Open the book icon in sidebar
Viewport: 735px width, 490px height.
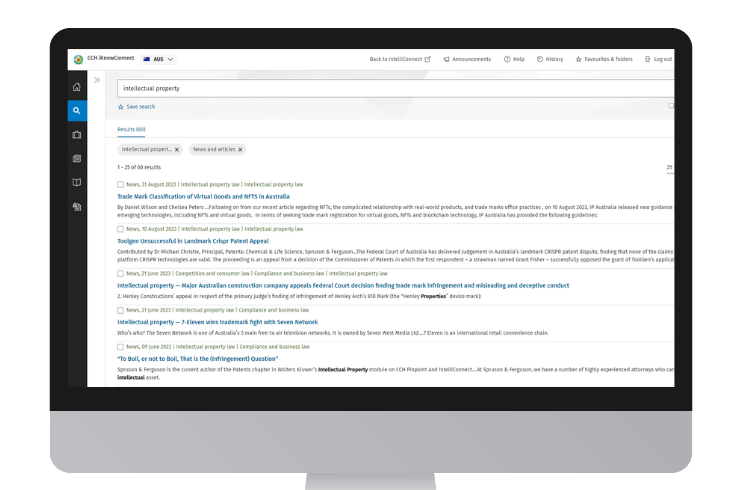point(77,183)
